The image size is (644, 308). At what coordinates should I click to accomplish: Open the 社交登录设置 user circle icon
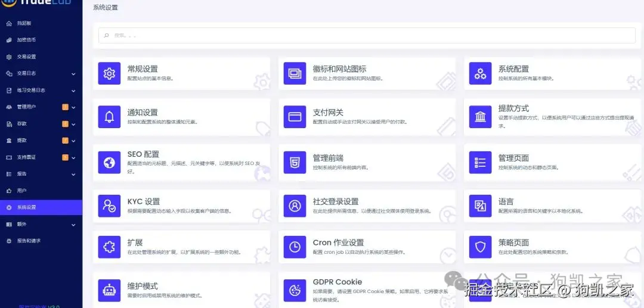pyautogui.click(x=295, y=206)
